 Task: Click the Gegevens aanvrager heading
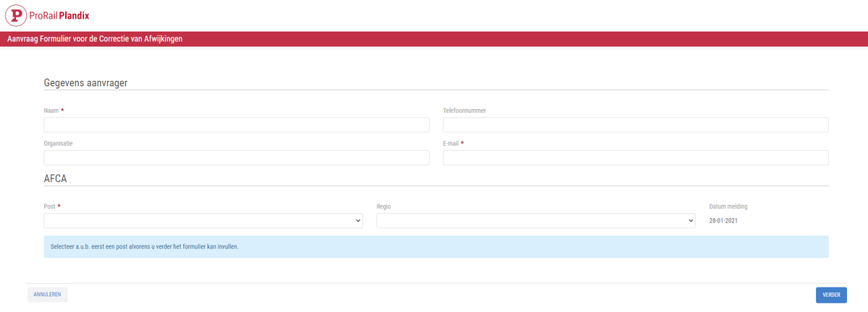pyautogui.click(x=85, y=83)
